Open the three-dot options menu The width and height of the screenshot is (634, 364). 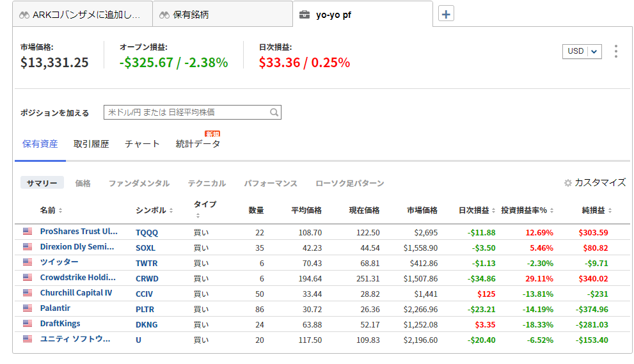point(616,51)
